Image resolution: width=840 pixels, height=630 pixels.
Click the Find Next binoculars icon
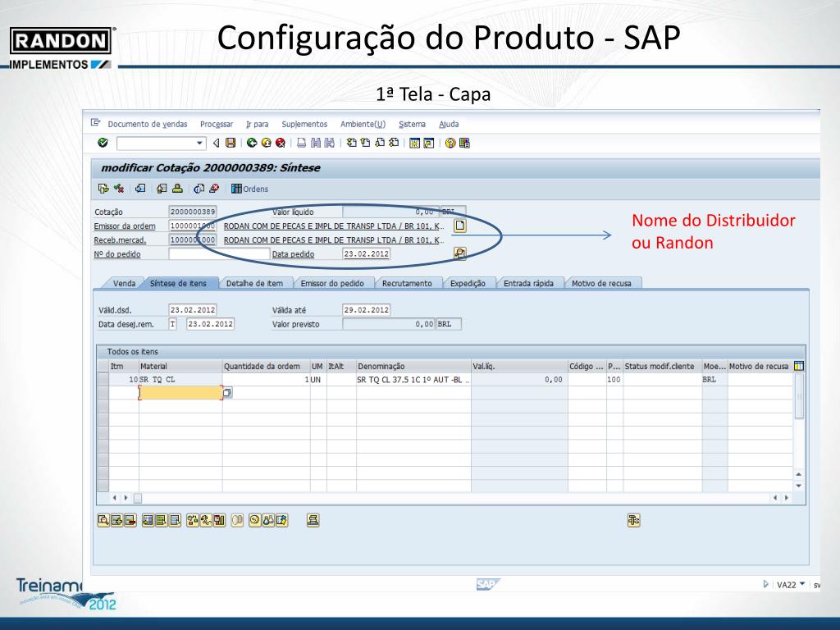coord(330,143)
